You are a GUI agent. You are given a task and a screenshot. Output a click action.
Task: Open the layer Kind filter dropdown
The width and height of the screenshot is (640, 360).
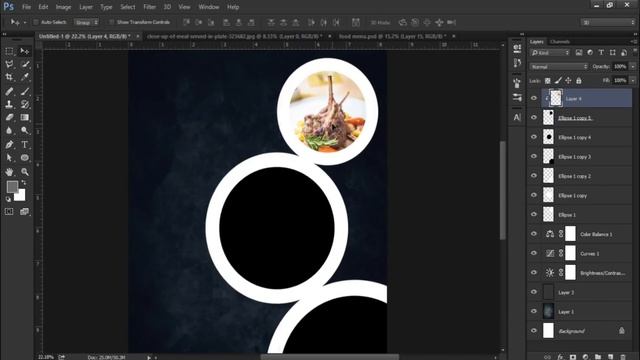point(550,53)
